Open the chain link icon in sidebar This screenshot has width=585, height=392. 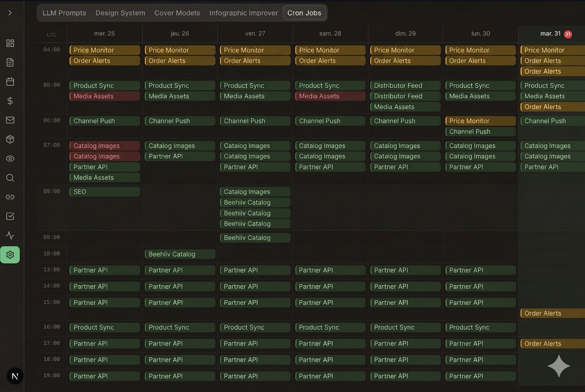(x=10, y=197)
